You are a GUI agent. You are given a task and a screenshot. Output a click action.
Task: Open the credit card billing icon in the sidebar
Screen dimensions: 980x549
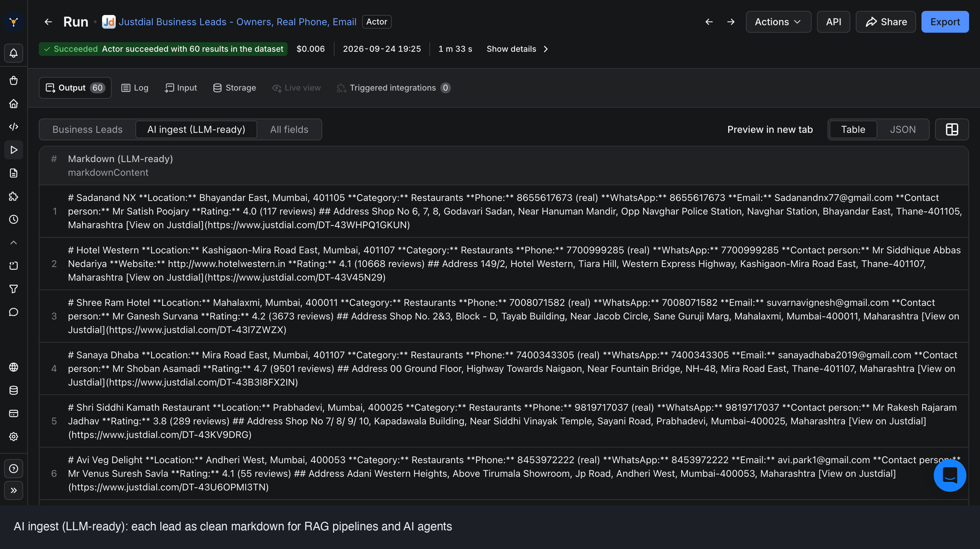(x=13, y=413)
